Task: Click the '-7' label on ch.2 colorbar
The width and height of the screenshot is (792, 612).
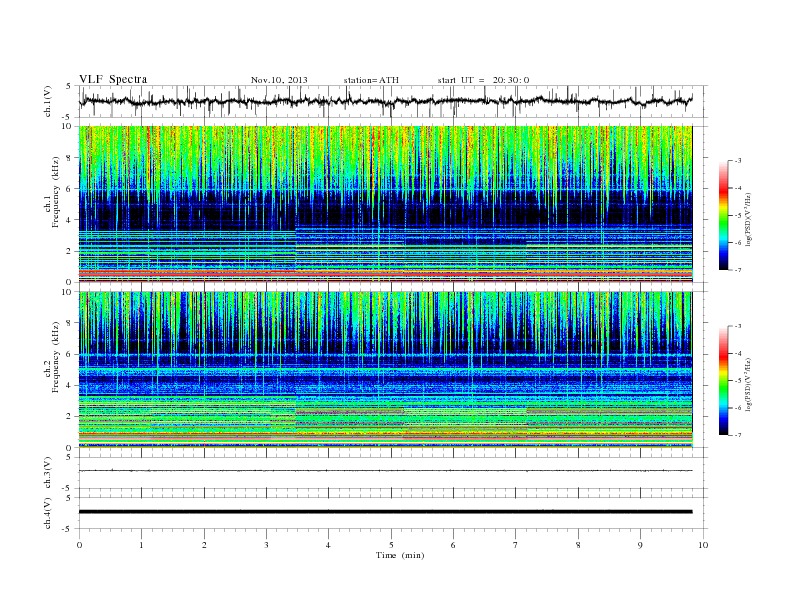Action: click(738, 435)
